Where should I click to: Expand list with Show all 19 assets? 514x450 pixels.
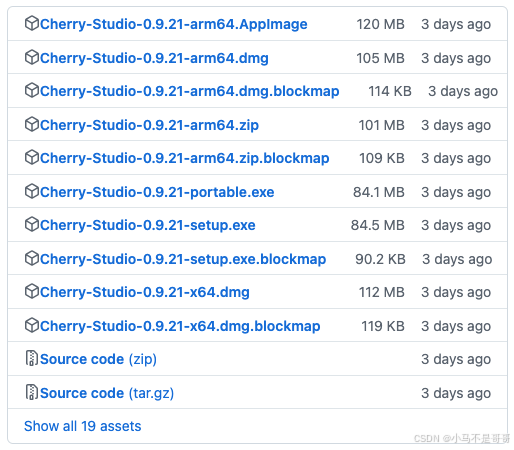tap(83, 426)
